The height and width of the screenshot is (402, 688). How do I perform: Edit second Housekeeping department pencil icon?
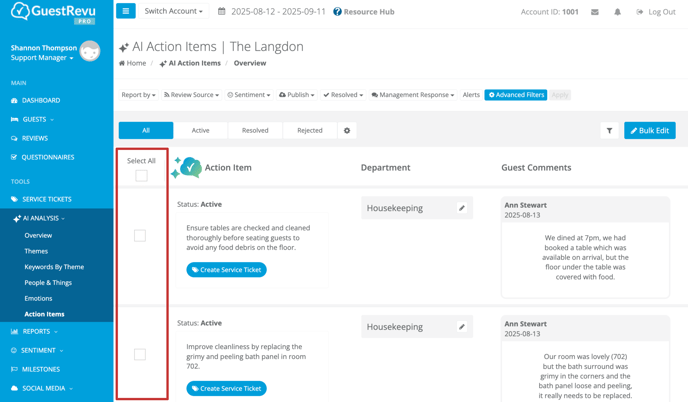(x=462, y=327)
